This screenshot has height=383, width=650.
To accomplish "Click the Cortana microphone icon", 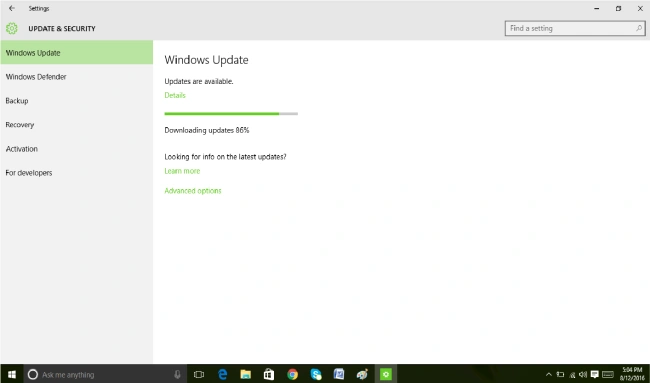I will pos(177,374).
